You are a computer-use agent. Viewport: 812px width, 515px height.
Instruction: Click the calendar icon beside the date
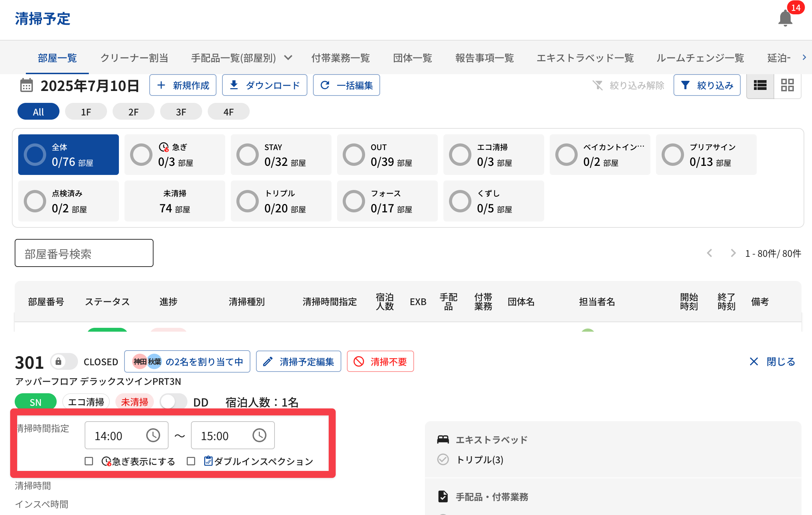click(x=26, y=86)
